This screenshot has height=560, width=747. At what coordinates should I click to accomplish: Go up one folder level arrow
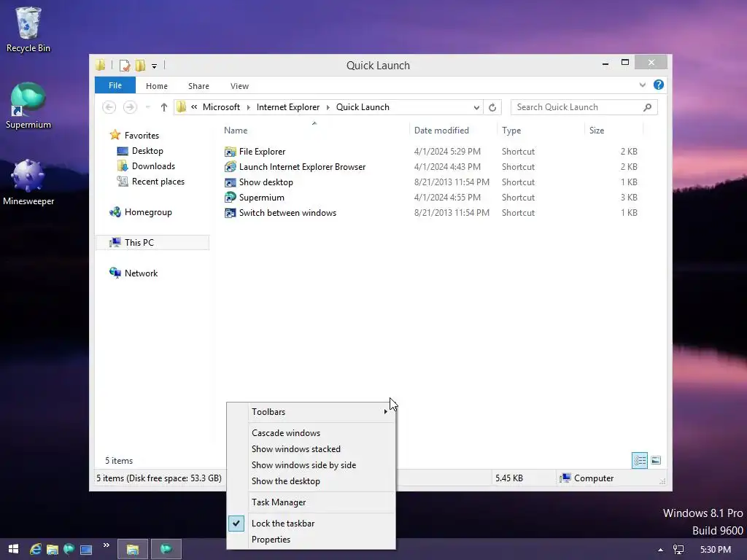pos(164,107)
